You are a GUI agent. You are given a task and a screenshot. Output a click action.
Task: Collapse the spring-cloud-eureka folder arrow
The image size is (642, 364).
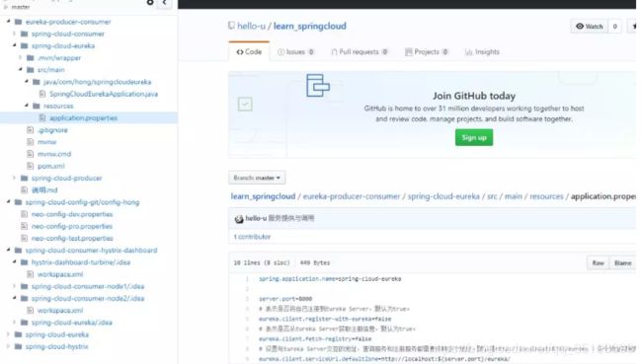tap(15, 45)
